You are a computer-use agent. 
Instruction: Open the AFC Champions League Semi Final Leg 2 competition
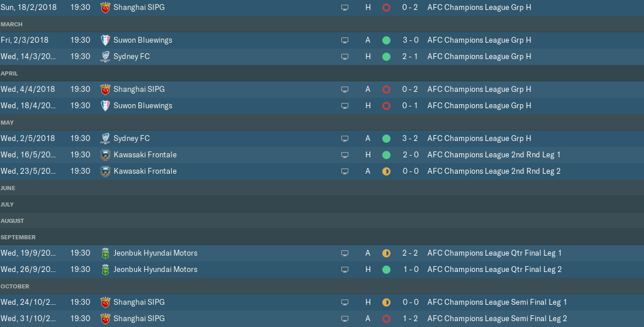tap(497, 318)
